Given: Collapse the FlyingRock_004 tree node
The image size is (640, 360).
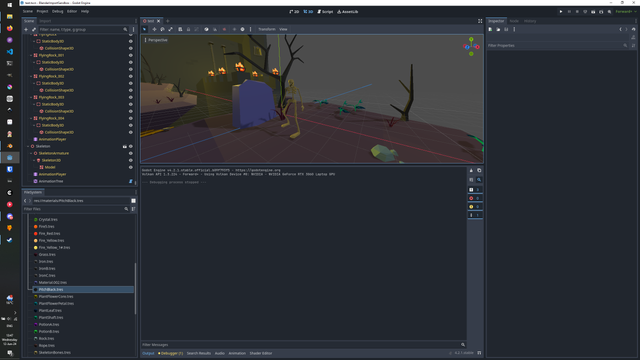Looking at the screenshot, I should coord(31,118).
